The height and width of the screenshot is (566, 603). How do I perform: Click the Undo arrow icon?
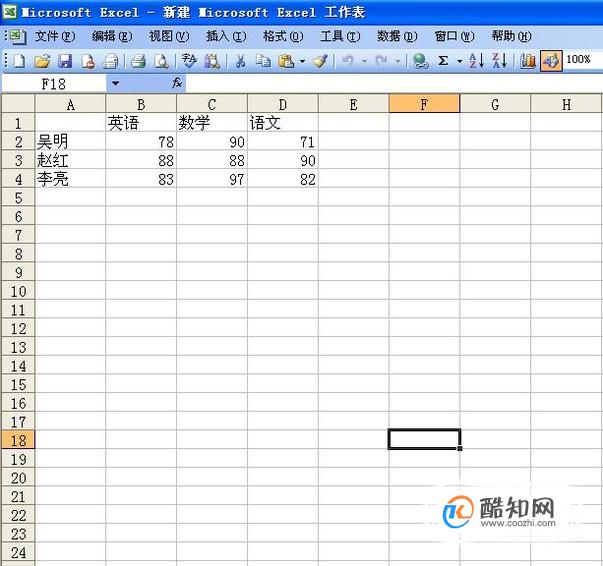348,61
